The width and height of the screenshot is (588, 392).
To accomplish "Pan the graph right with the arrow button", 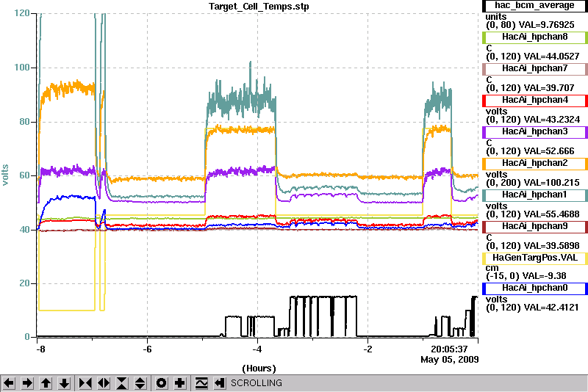I will click(x=27, y=383).
